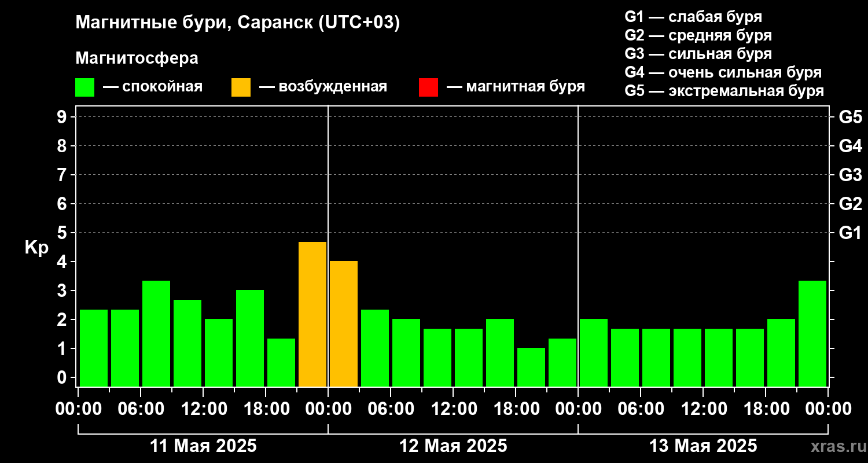Click the 'G5' label on right axis
The width and height of the screenshot is (868, 463).
click(x=850, y=117)
